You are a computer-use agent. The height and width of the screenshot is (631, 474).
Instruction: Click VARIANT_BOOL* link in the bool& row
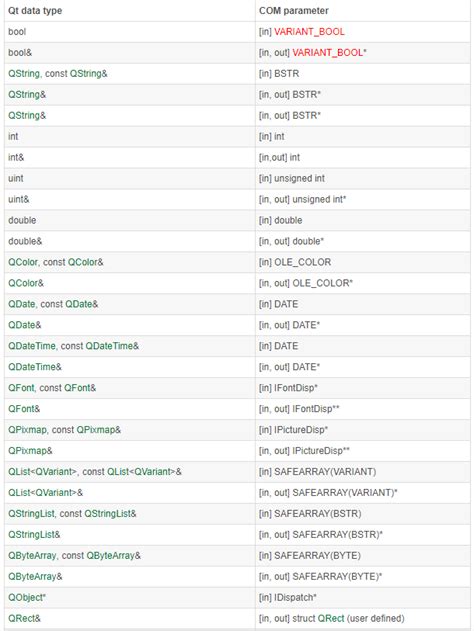(x=328, y=53)
